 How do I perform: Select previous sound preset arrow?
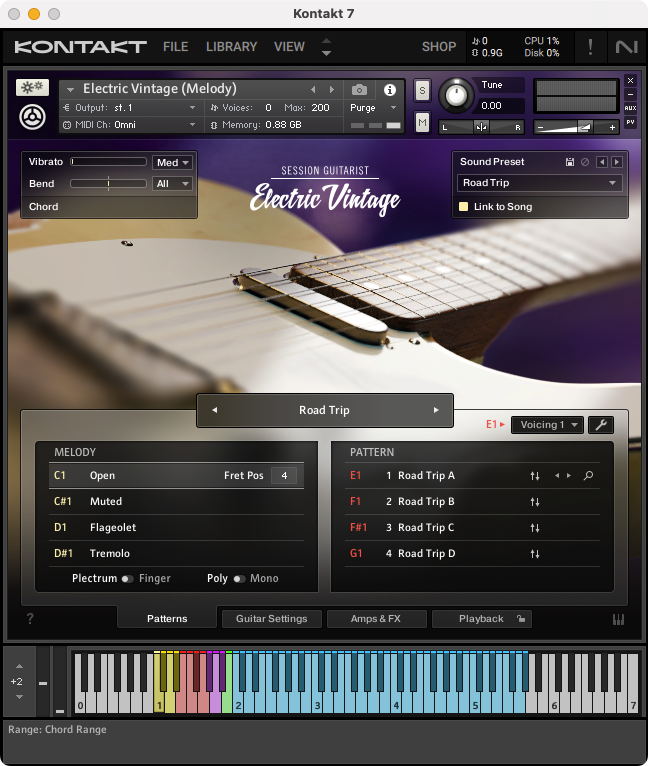coord(602,162)
